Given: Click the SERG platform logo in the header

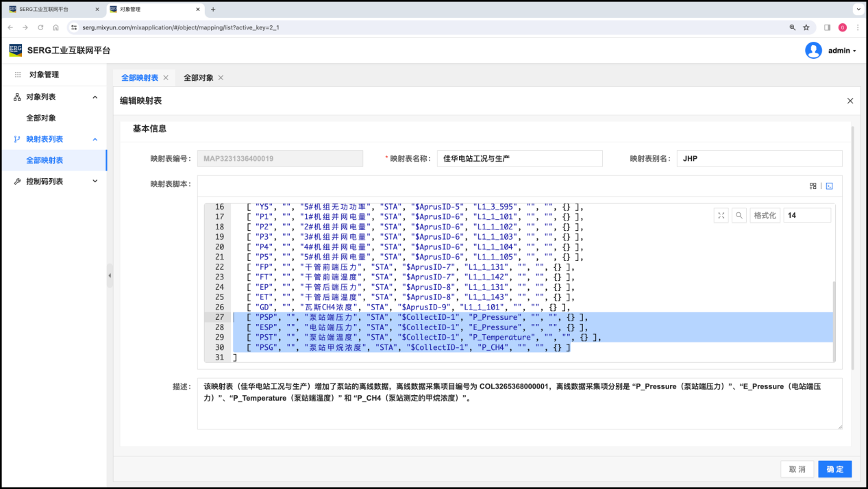Looking at the screenshot, I should (16, 50).
